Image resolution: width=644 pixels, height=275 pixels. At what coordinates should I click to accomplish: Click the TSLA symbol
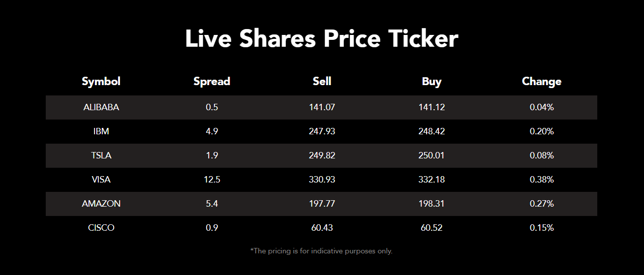click(x=101, y=155)
